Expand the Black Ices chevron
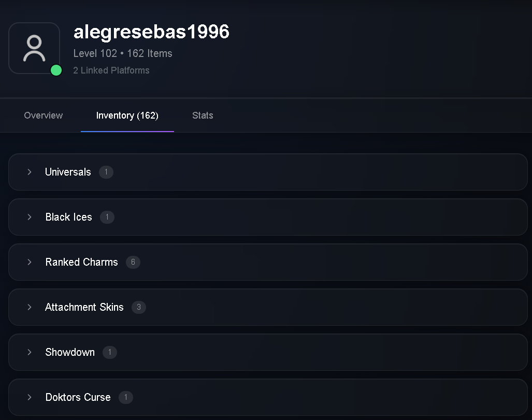 (x=30, y=217)
